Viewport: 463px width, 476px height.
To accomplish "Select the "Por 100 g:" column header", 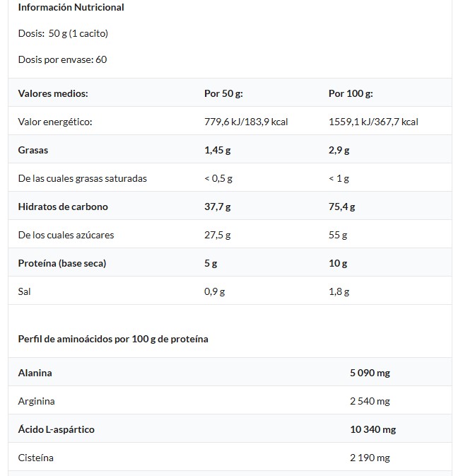I will click(351, 93).
